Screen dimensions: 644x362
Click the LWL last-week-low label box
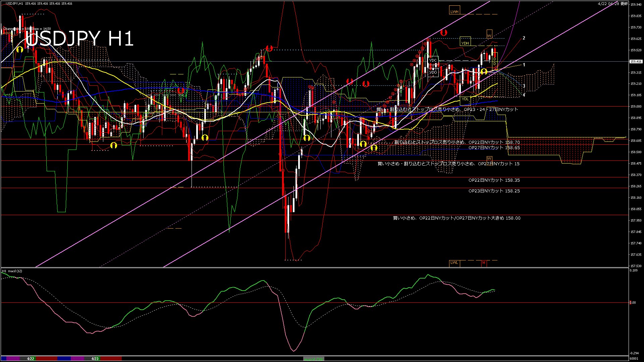(x=454, y=262)
